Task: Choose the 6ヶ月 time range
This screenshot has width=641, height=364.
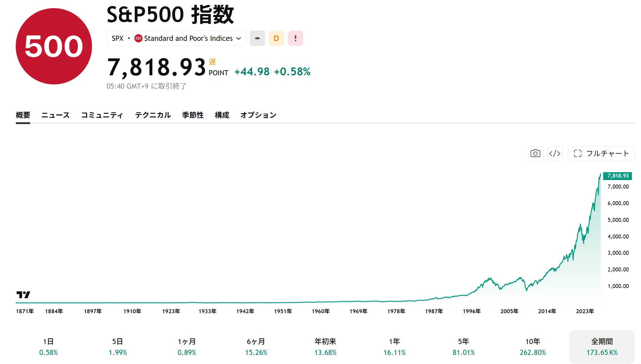Action: [256, 347]
